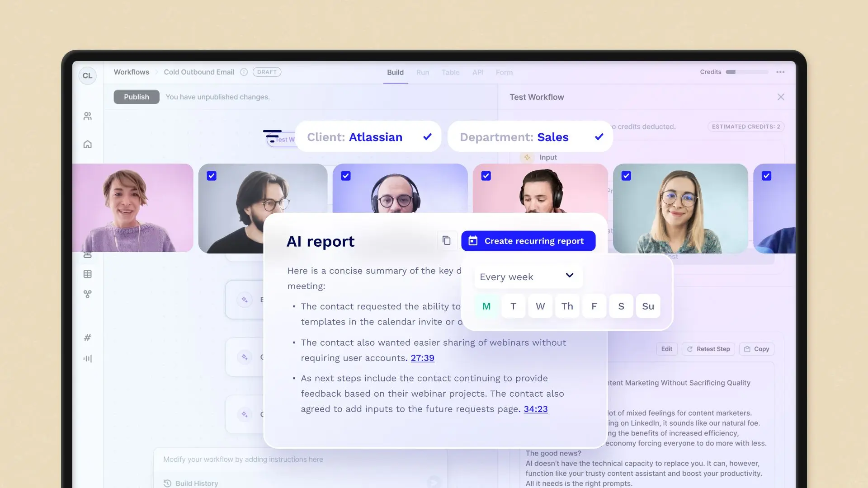
Task: Open the people icon in left sidebar
Action: pyautogui.click(x=88, y=116)
